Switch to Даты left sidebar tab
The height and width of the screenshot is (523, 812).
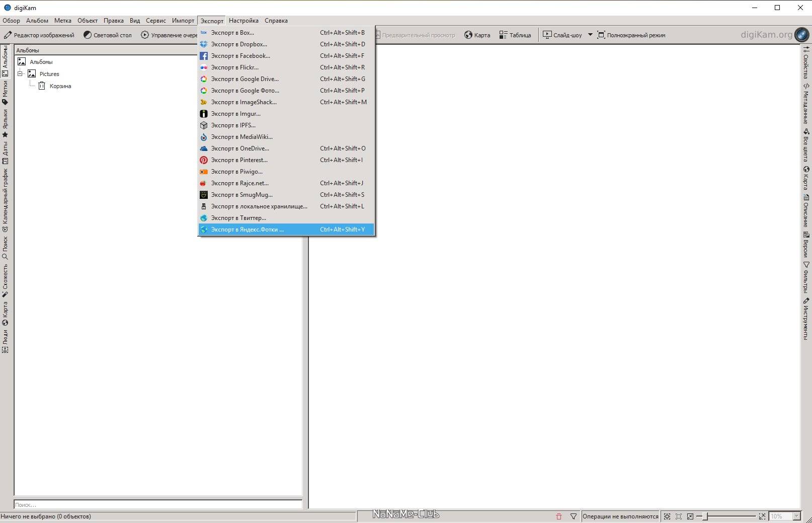(x=5, y=153)
